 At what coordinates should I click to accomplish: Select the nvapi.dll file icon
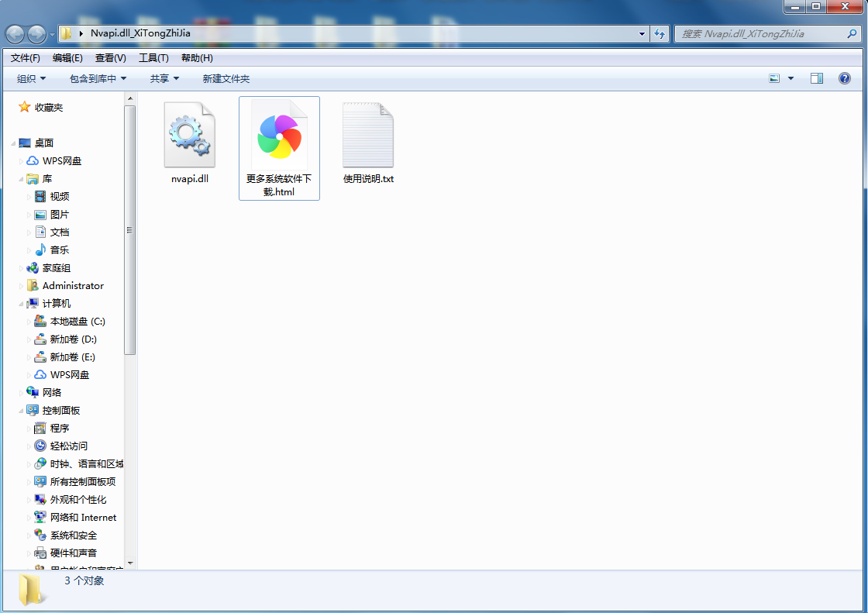[189, 135]
